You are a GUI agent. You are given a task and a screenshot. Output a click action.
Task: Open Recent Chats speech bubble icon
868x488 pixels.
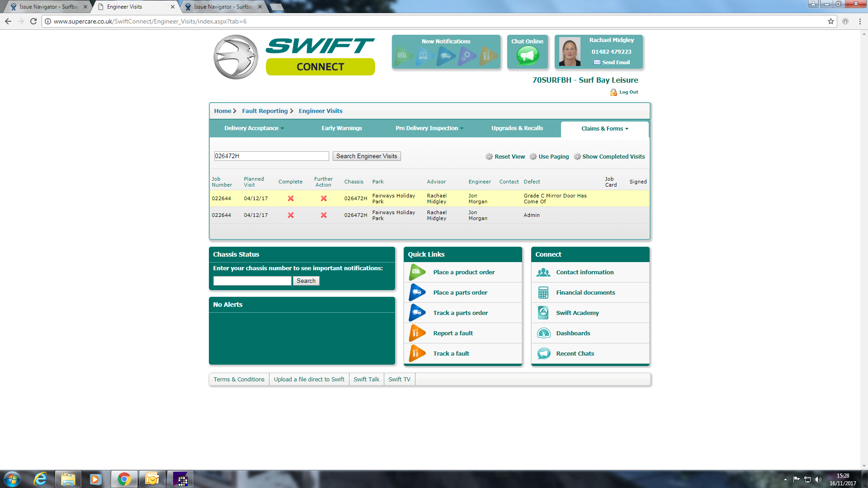[543, 354]
